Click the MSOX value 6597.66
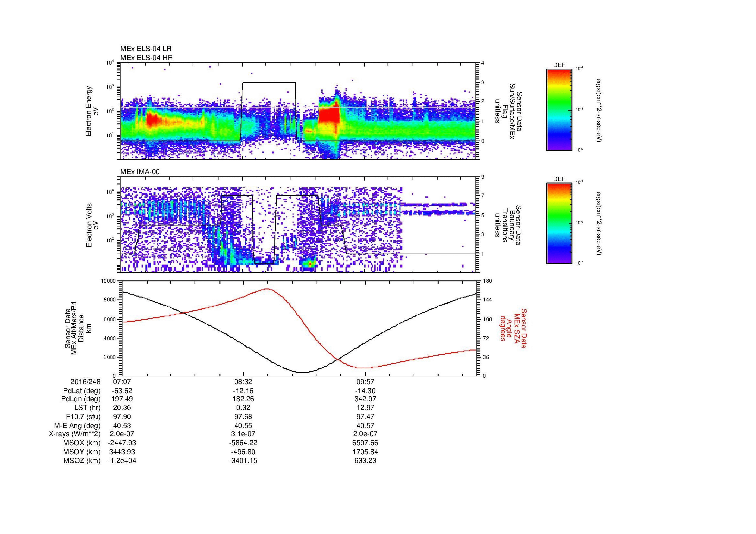 click(x=366, y=443)
